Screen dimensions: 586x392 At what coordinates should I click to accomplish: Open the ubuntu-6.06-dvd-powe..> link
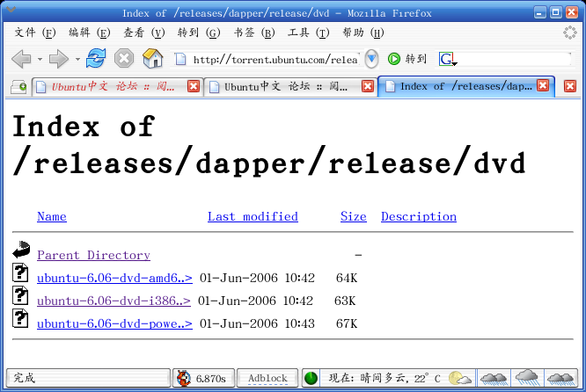point(114,323)
